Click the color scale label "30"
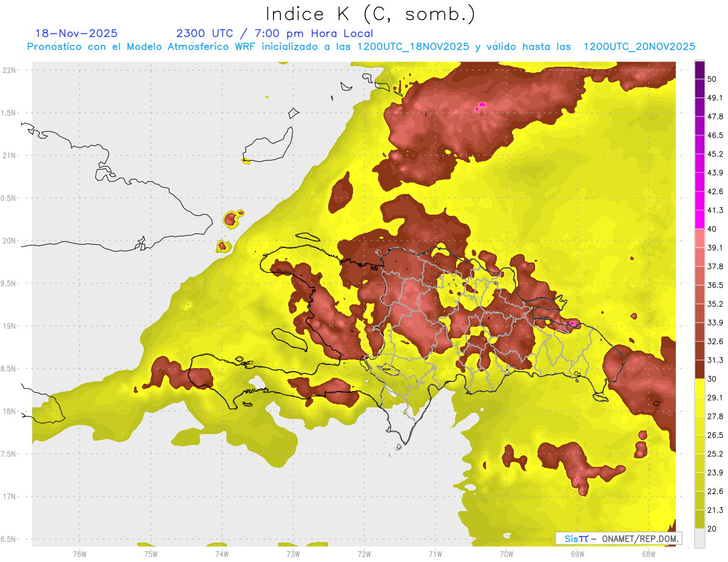728x562 pixels. pyautogui.click(x=712, y=379)
